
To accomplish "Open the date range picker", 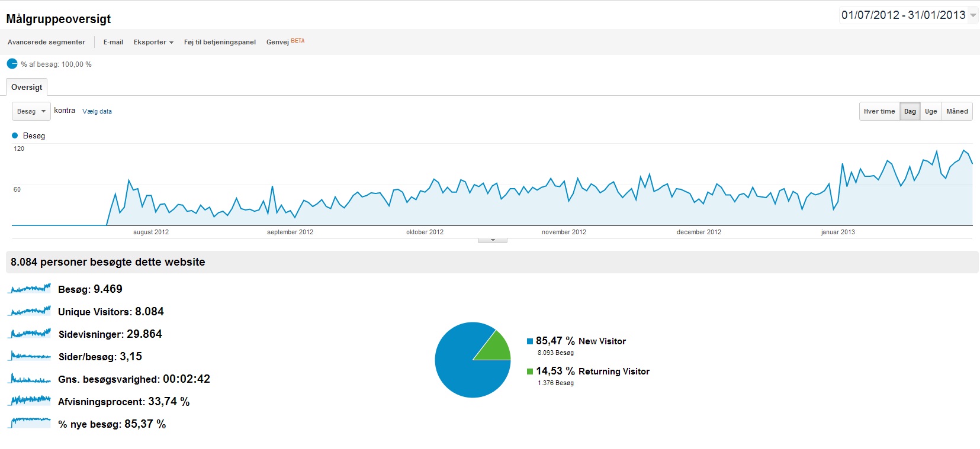I will point(908,15).
